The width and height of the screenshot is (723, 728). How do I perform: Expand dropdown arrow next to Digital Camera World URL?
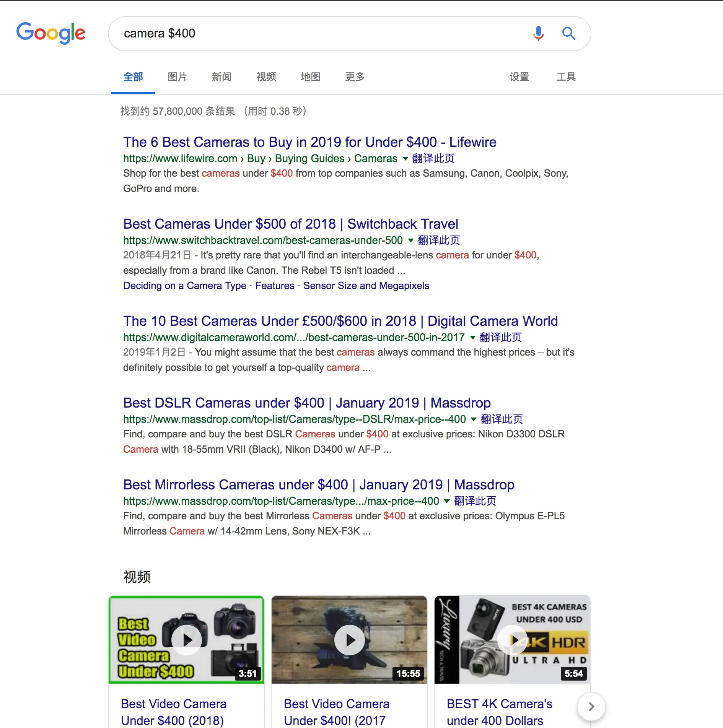[x=473, y=338]
